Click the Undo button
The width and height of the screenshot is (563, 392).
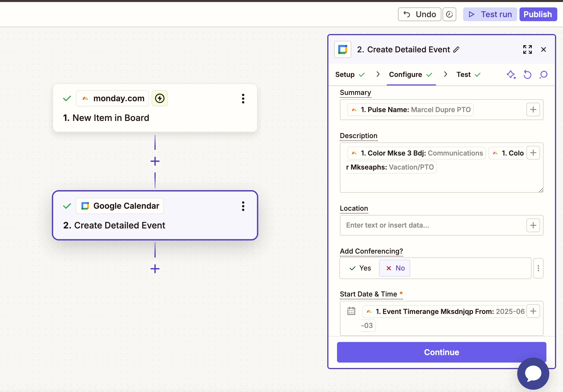419,14
